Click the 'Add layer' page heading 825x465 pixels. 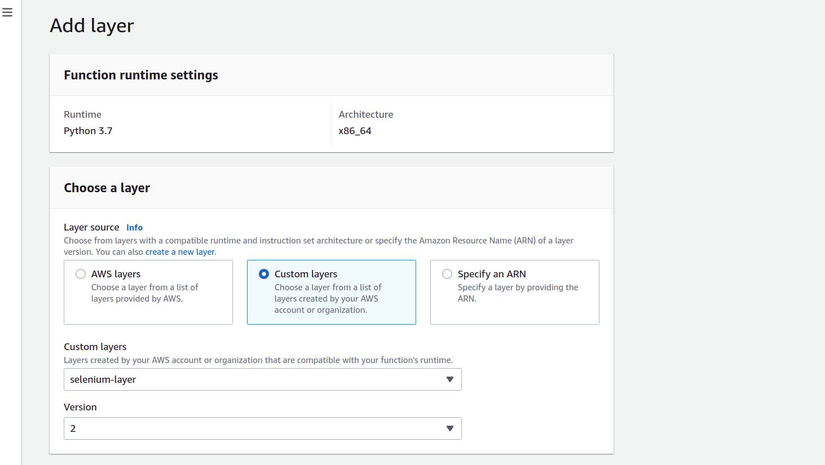(x=92, y=26)
